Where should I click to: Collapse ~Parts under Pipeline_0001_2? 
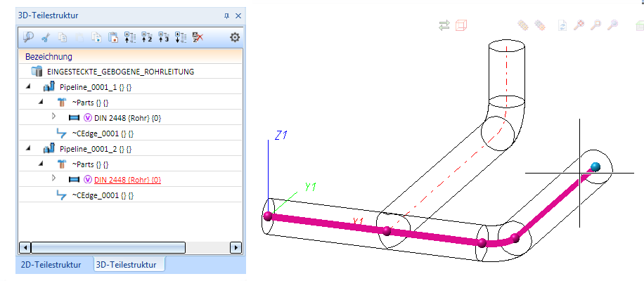click(40, 163)
